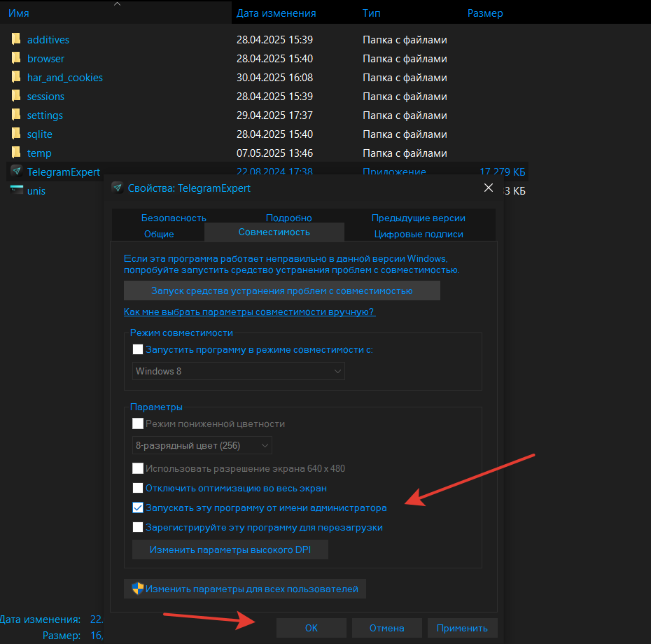Open the browser folder icon
Image resolution: width=651 pixels, height=644 pixels.
pos(16,59)
